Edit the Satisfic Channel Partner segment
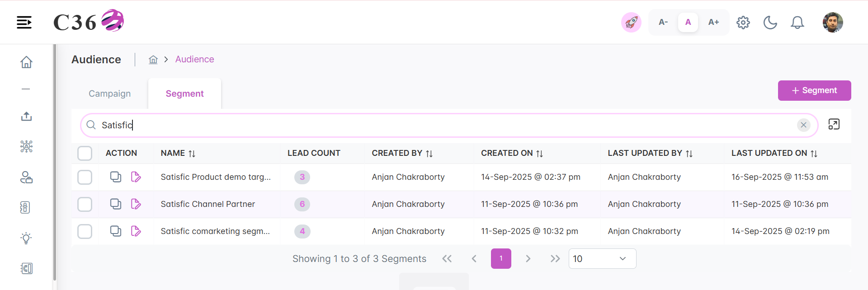Image resolution: width=868 pixels, height=290 pixels. (136, 204)
